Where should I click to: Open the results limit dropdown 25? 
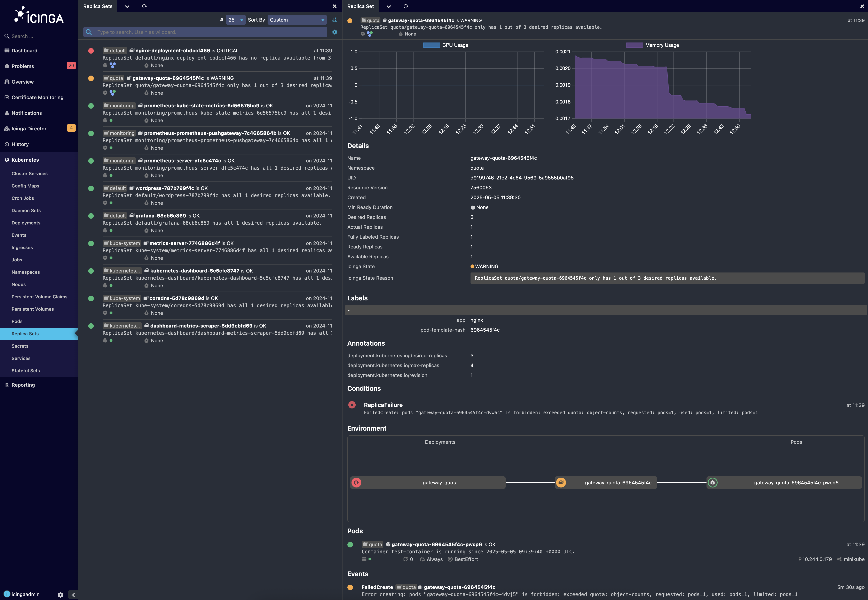point(236,20)
